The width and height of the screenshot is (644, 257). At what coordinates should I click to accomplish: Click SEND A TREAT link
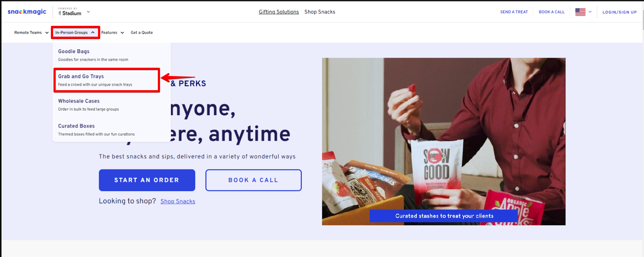tap(514, 12)
